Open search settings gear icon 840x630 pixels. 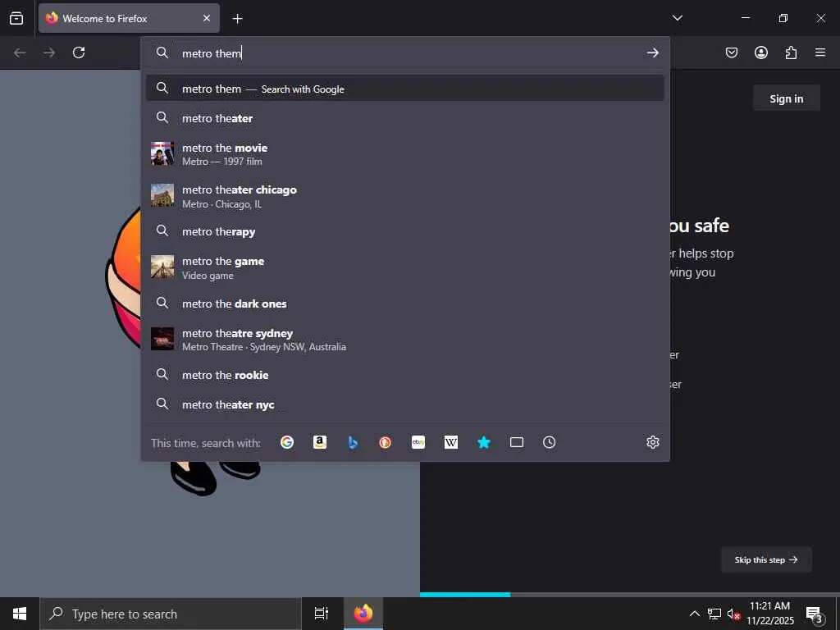click(x=652, y=442)
